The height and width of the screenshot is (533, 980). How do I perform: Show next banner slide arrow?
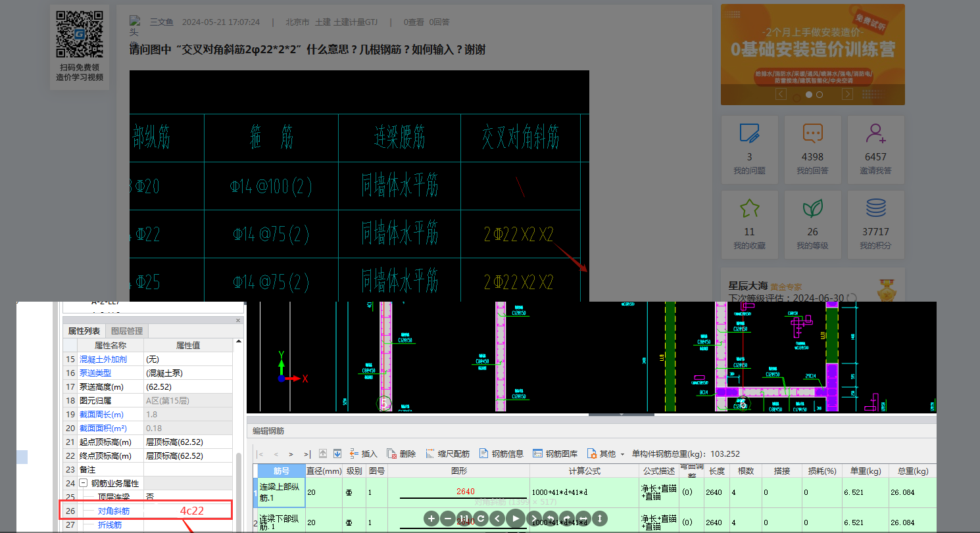[848, 95]
